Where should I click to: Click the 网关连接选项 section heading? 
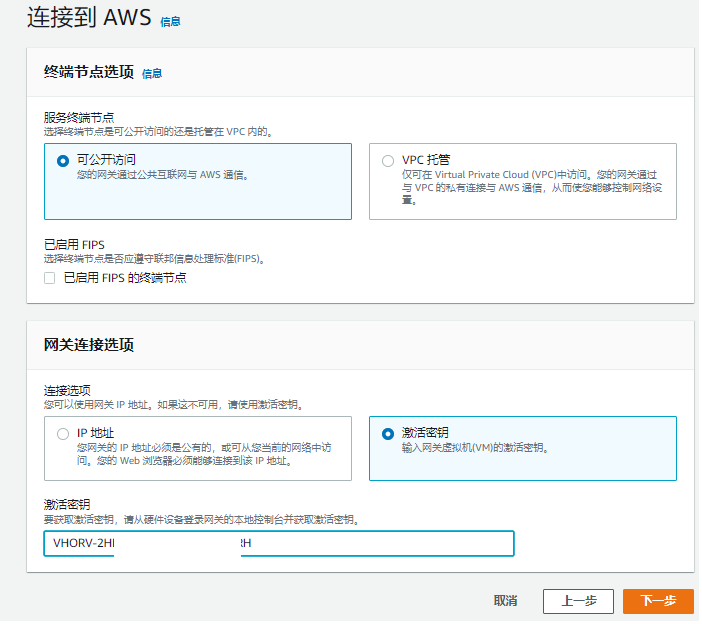89,346
